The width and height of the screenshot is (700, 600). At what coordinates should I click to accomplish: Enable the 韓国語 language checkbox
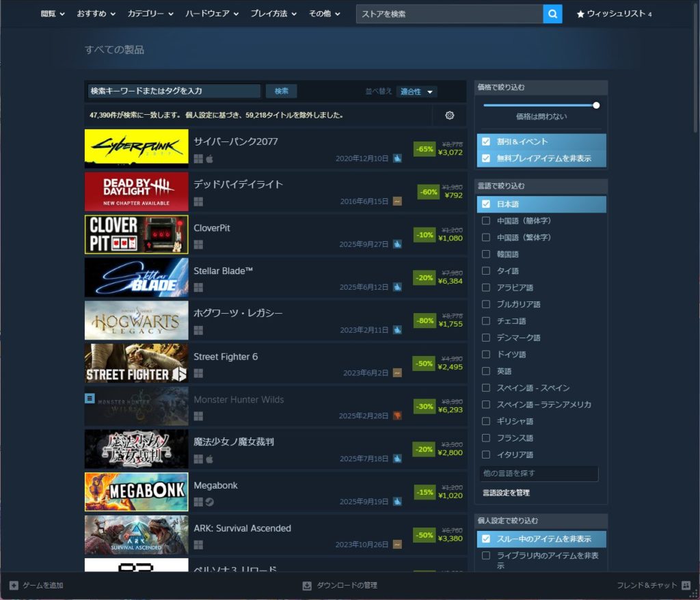486,254
